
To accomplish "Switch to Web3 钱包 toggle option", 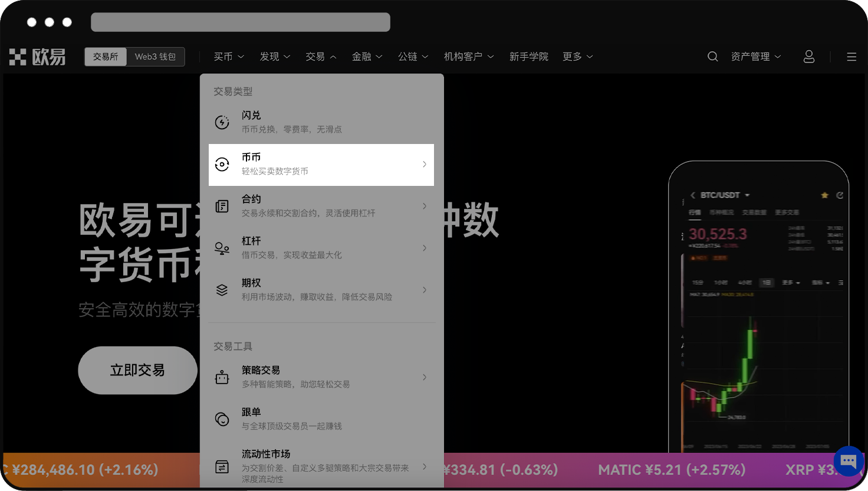I will point(155,57).
